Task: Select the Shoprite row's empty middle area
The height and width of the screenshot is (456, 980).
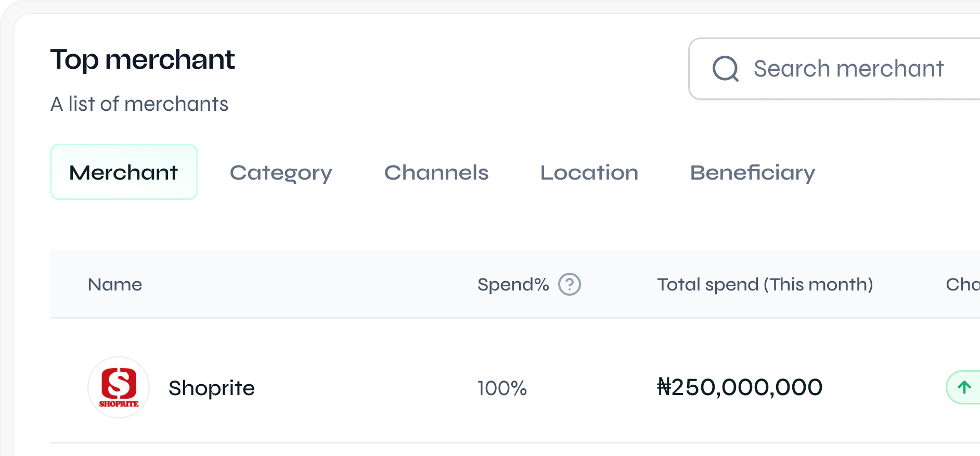Action: 364,388
